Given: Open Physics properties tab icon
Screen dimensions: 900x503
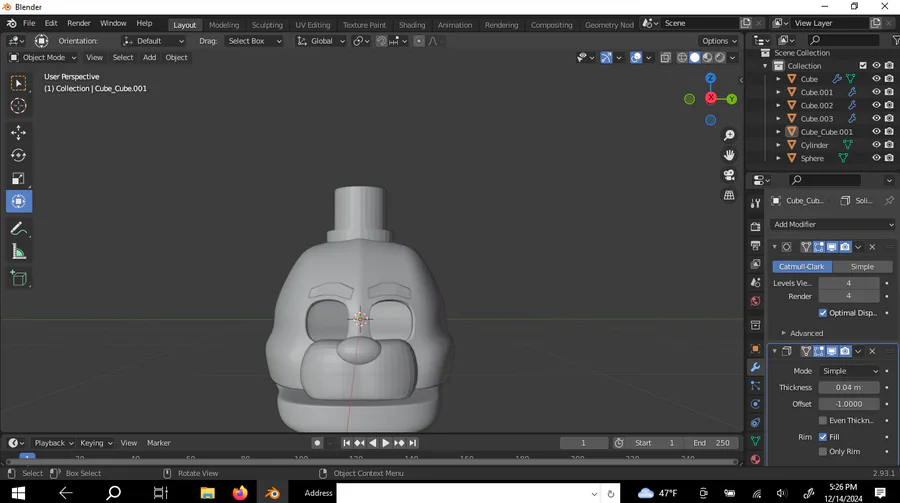Looking at the screenshot, I should [755, 404].
